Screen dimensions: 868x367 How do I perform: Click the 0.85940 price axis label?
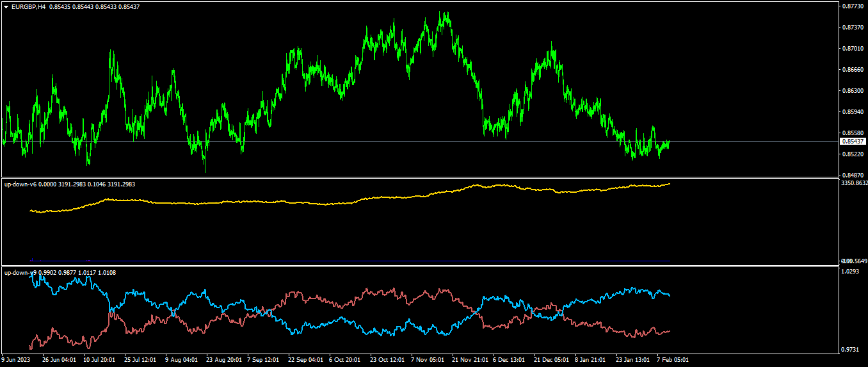pos(854,112)
